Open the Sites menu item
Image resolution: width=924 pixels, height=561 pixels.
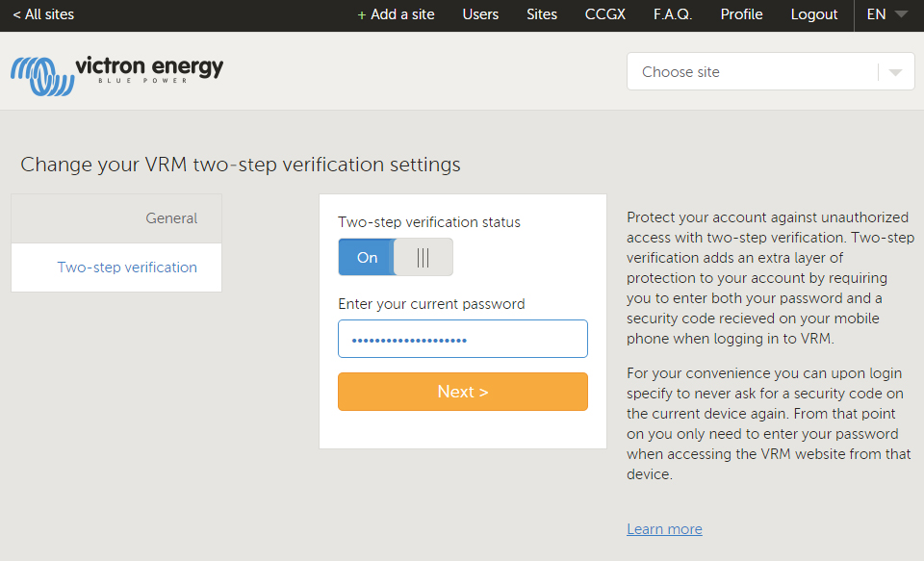pyautogui.click(x=542, y=14)
